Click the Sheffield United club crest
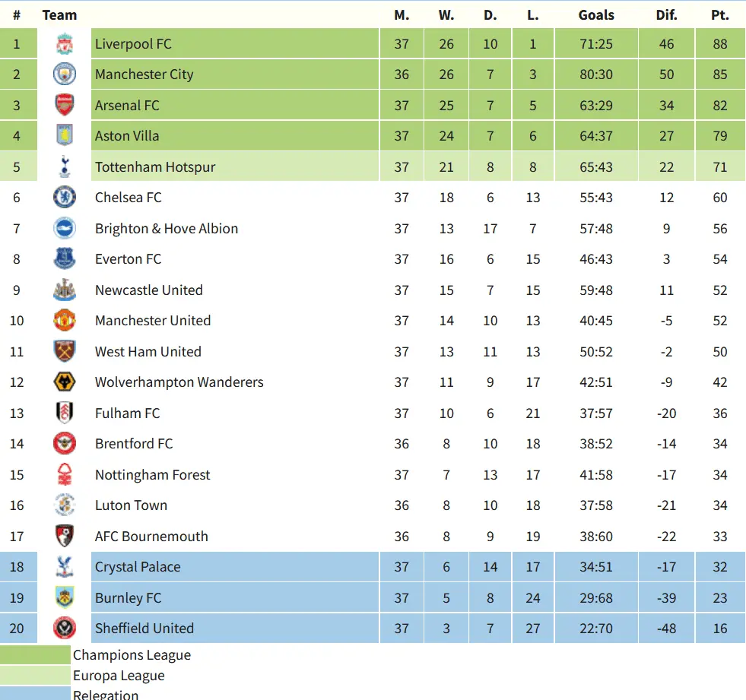 pyautogui.click(x=65, y=629)
